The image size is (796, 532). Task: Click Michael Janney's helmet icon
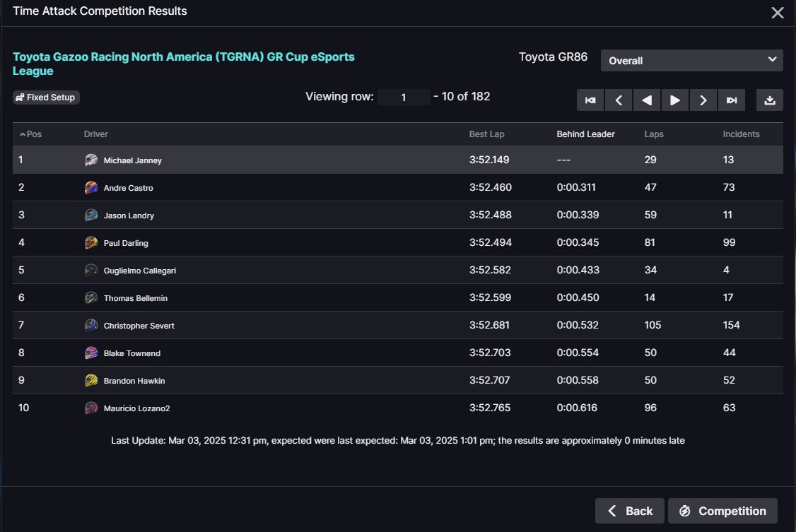pos(91,160)
